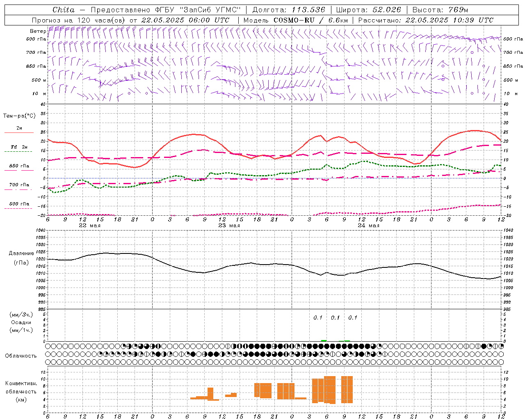
Task: Click the "700 гПа" temperature legend entry
Action: click(19, 185)
